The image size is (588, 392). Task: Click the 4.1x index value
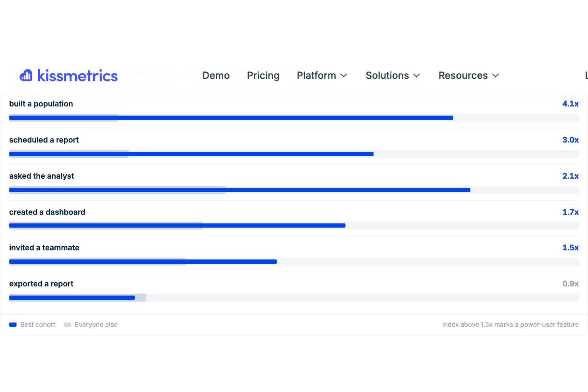571,104
